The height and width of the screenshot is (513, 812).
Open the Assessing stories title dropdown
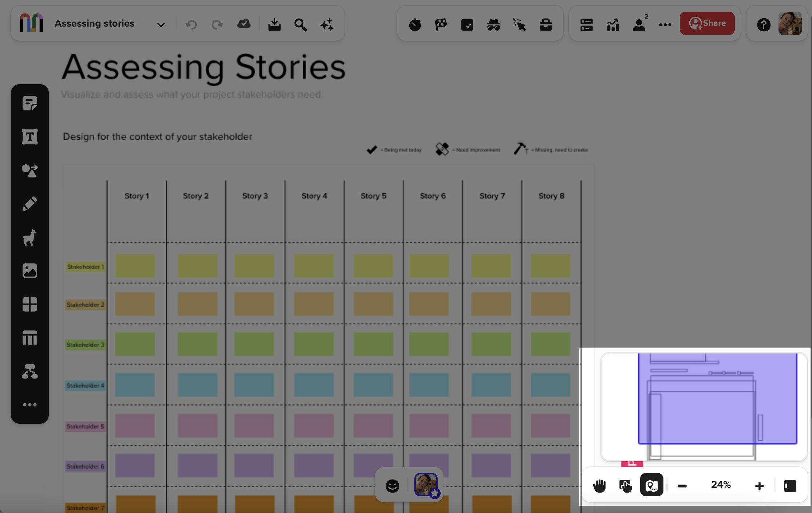pyautogui.click(x=160, y=24)
